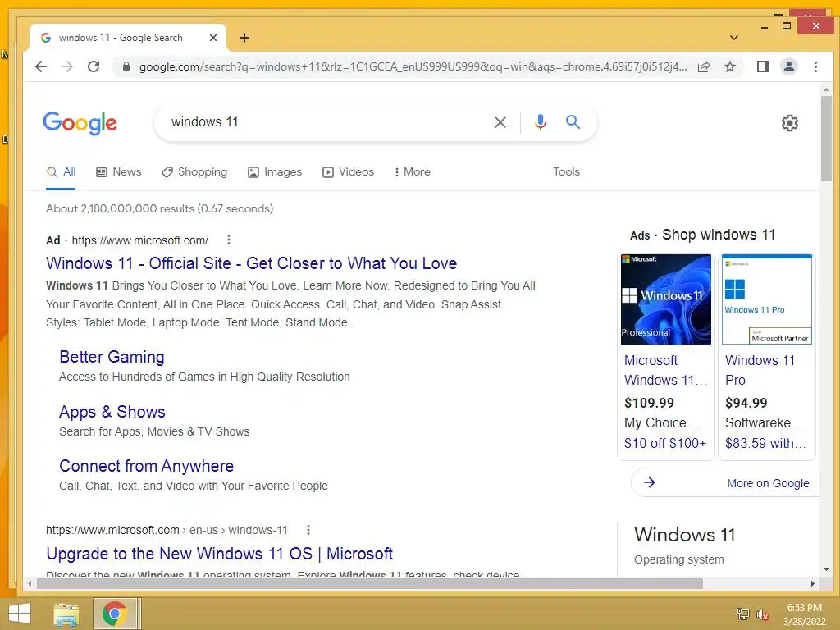840x630 pixels.
Task: Open a new tab with plus button
Action: [x=244, y=38]
